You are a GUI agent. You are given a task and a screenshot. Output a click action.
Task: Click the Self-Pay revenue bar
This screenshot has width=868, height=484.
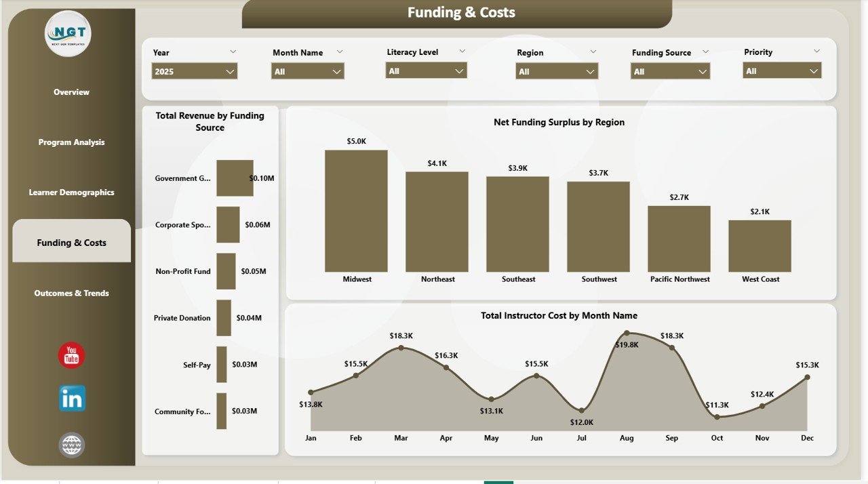(x=222, y=364)
